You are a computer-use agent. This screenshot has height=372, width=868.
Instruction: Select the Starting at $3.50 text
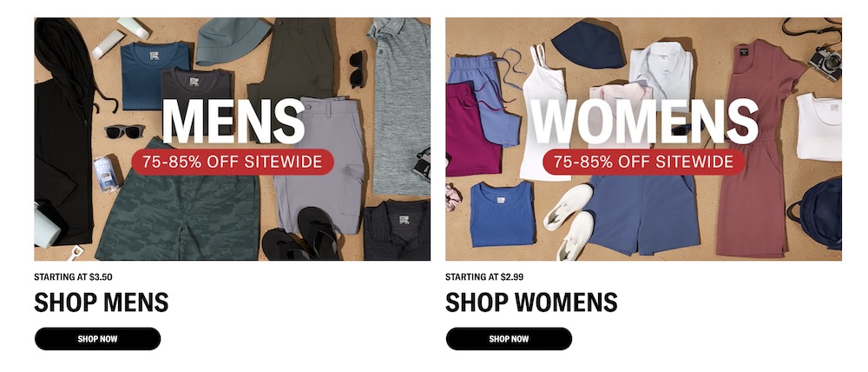click(x=73, y=276)
